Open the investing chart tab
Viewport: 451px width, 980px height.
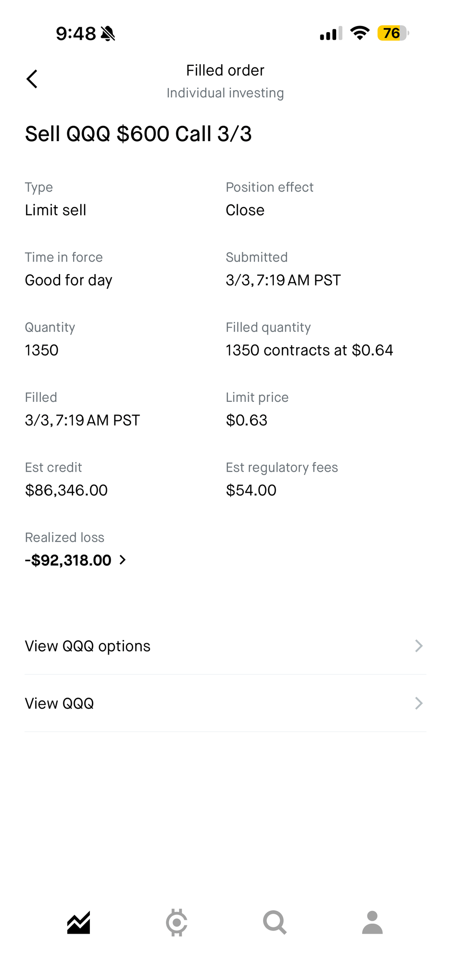(79, 922)
